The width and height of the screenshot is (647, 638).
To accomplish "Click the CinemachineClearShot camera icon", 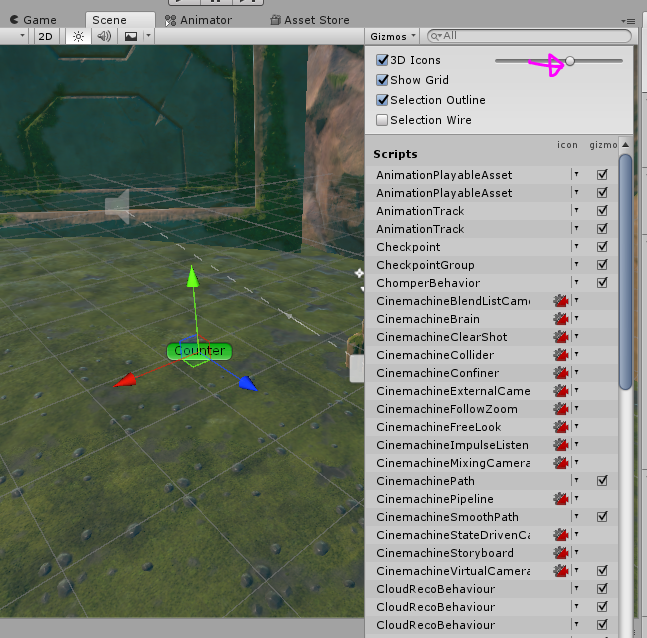I will coord(561,337).
